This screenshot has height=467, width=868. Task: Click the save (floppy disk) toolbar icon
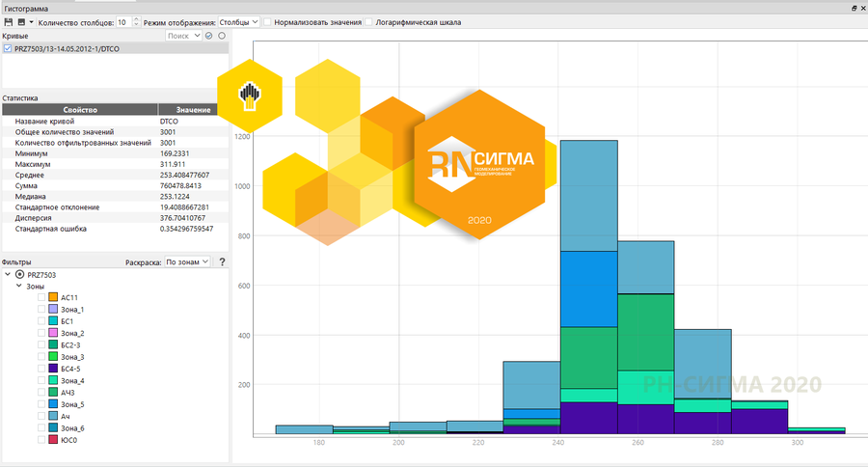point(8,21)
